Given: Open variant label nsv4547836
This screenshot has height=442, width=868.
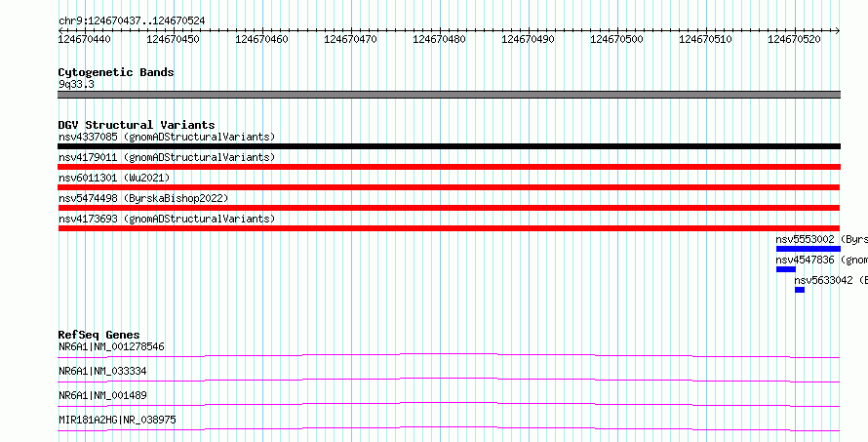Looking at the screenshot, I should point(821,260).
